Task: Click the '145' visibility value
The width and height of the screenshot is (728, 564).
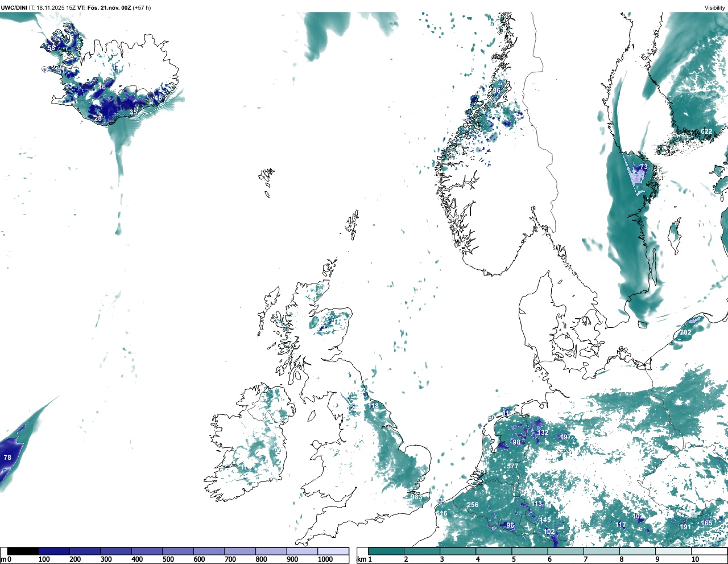Action: (x=545, y=520)
